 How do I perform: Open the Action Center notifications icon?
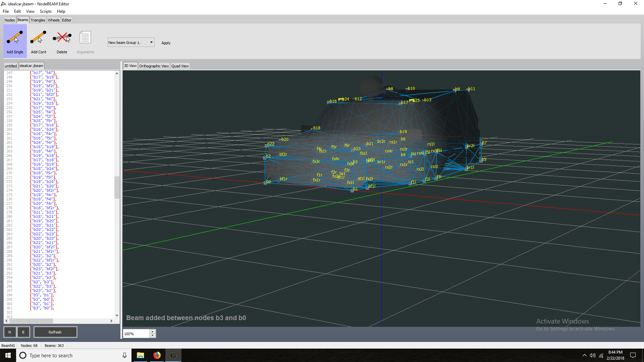pos(633,355)
